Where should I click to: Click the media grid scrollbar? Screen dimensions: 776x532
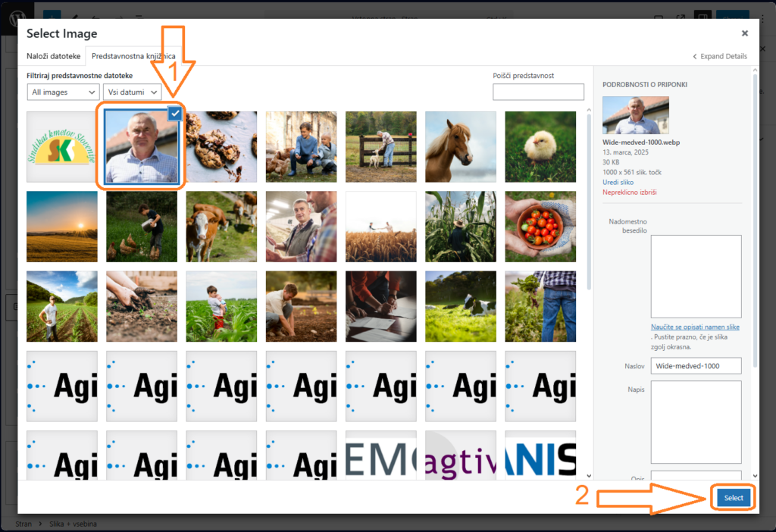tap(588, 202)
